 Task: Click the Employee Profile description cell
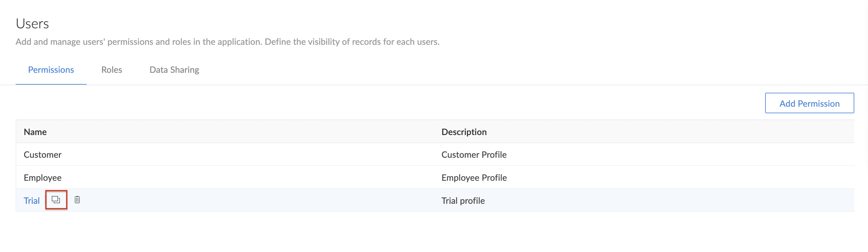click(x=474, y=178)
